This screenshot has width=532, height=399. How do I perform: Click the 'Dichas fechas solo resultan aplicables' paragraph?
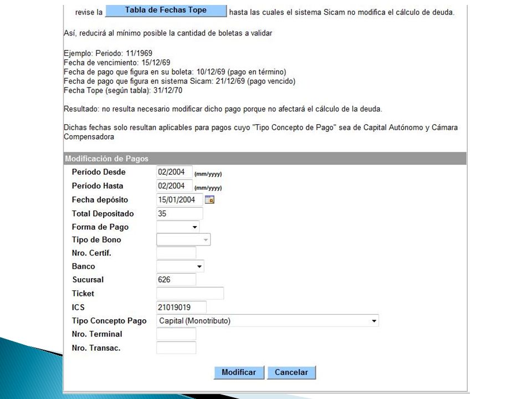pos(260,132)
